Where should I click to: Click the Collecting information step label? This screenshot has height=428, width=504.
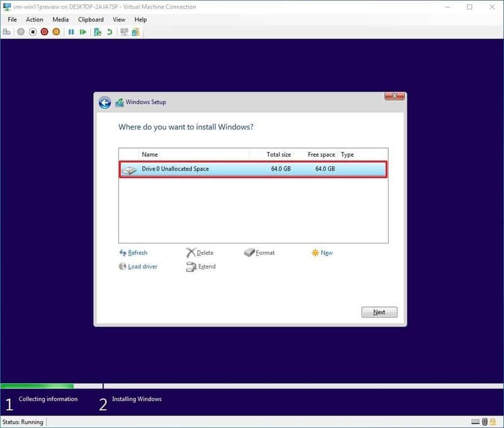(x=49, y=399)
